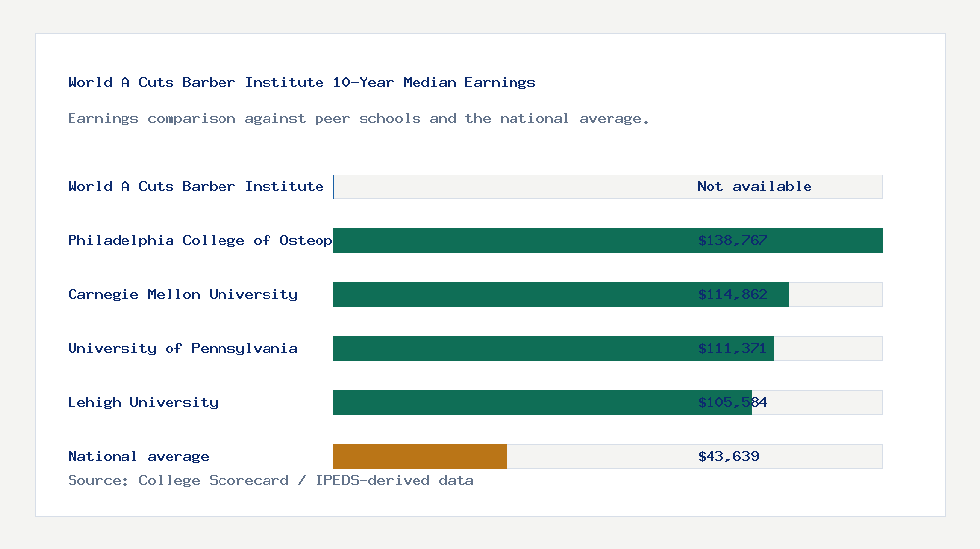The image size is (980, 549).
Task: Click the $105,584 earnings value
Action: click(x=732, y=402)
